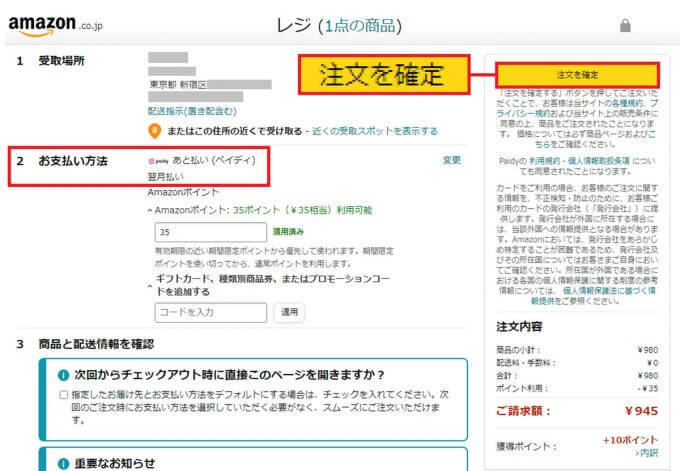
Task: Click the コードを入力 code input field
Action: [211, 313]
